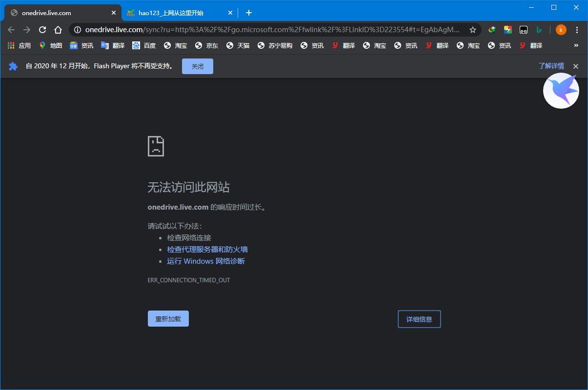Dismiss the Flash Player infobar with X
Viewport: 588px width, 390px height.
tap(576, 66)
